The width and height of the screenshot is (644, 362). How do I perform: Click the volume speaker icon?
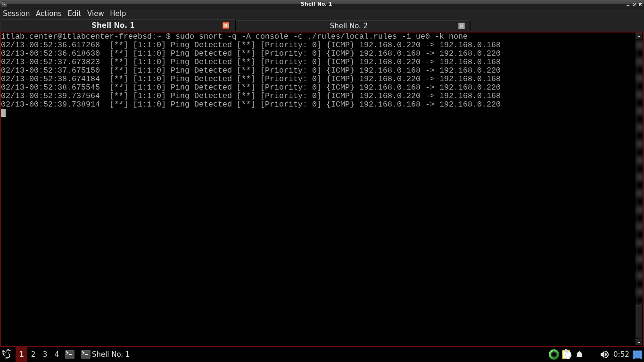[604, 354]
